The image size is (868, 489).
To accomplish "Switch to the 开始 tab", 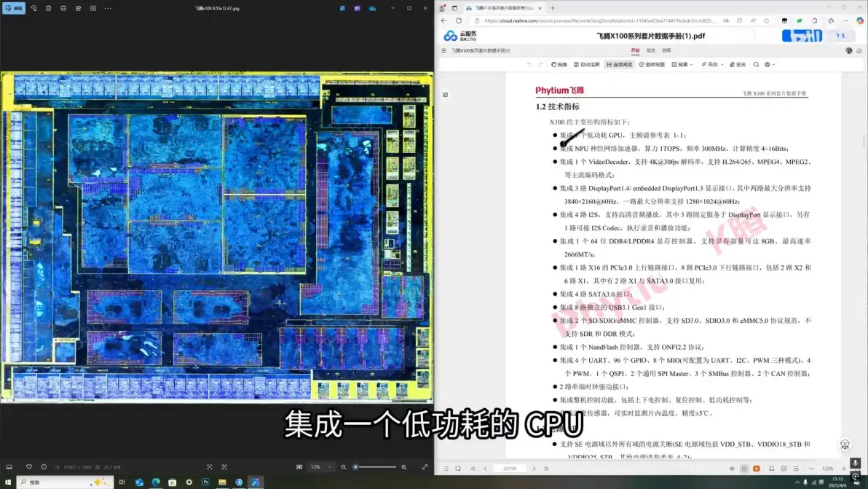I will 635,50.
